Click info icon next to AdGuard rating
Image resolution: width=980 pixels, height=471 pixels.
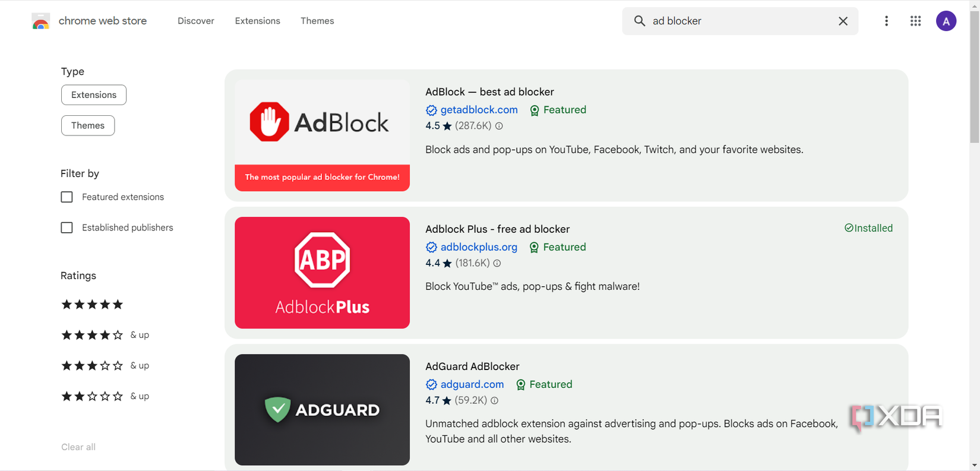click(495, 401)
